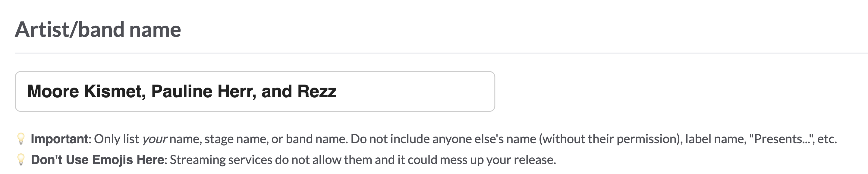This screenshot has width=868, height=174.
Task: Click the divider line under the heading
Action: [438, 53]
